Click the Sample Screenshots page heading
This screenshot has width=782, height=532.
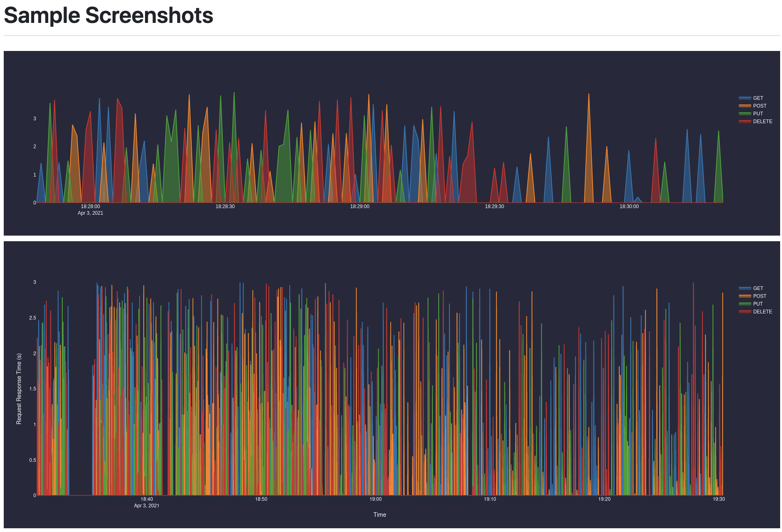[108, 15]
